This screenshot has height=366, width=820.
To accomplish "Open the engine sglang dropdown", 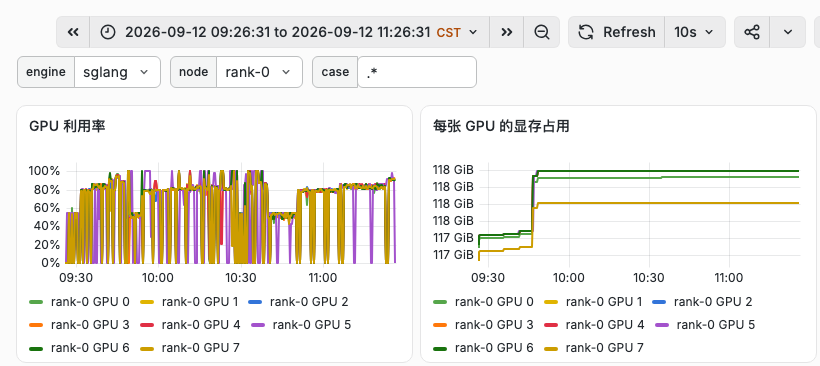I will pos(118,72).
